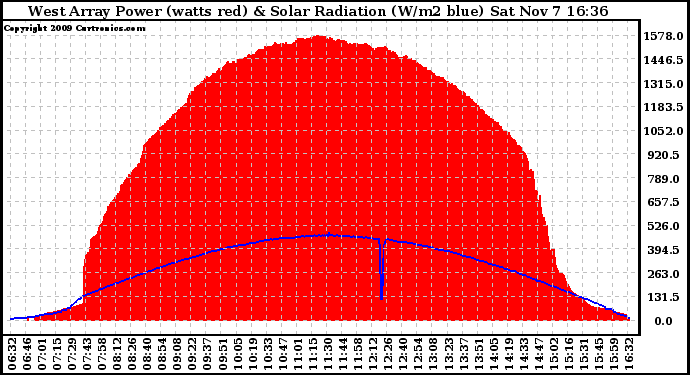Screen dimensions: 690x375
Task: Click the 08:26 time label
Action: pos(132,354)
